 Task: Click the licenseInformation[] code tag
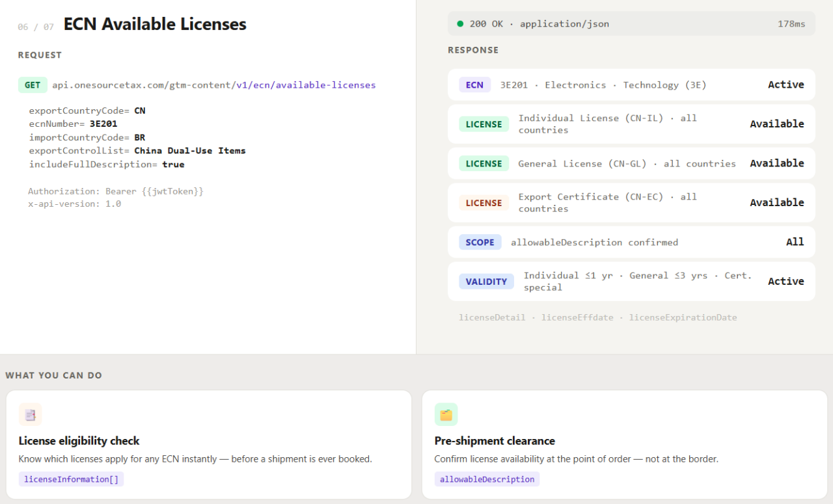pyautogui.click(x=71, y=479)
